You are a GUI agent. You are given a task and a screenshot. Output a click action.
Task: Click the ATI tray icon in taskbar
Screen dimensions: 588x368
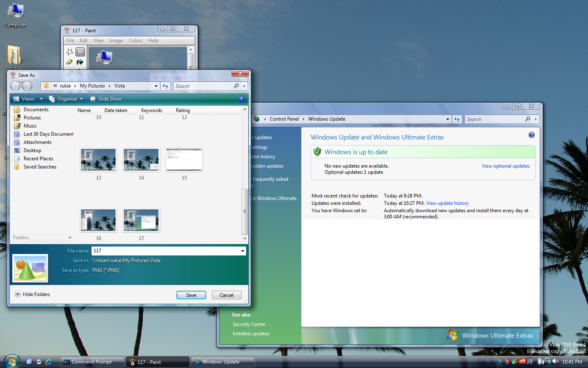pyautogui.click(x=522, y=361)
